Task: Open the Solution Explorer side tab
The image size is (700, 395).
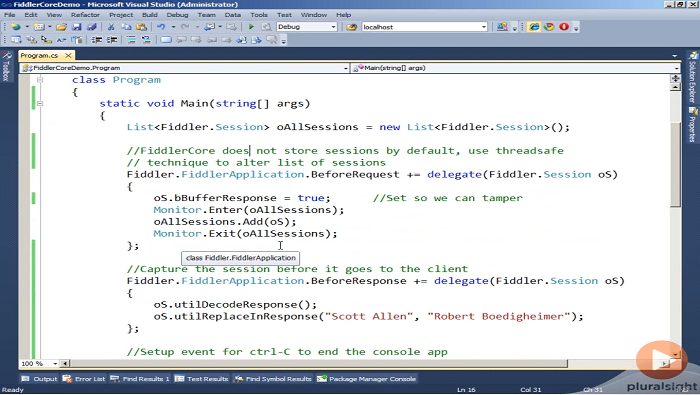Action: coord(693,77)
